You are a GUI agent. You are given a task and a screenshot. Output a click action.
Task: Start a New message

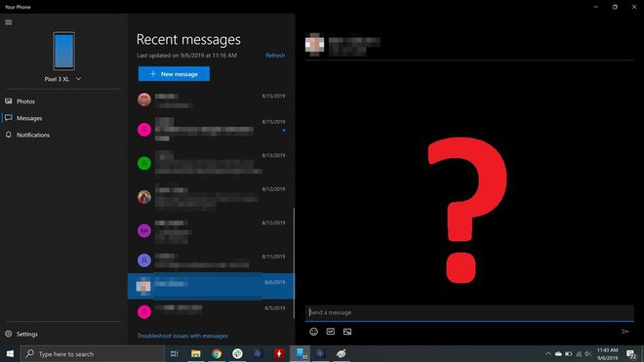[x=174, y=74]
